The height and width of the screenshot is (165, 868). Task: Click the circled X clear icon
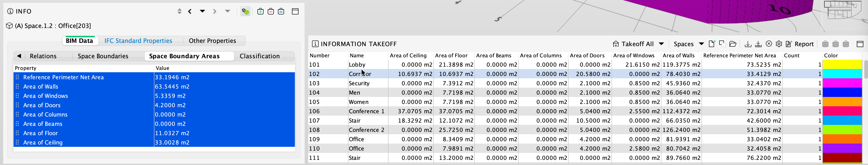pos(769,44)
